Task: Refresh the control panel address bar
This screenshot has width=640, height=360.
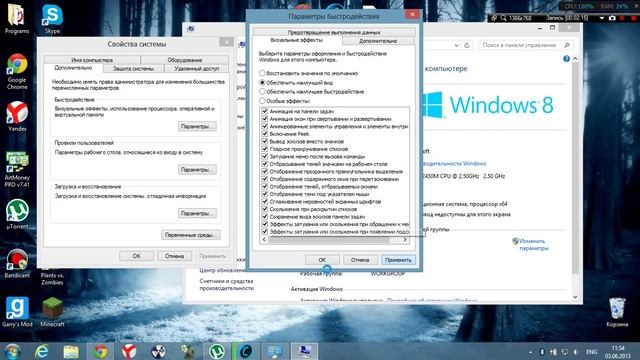Action: [467, 45]
